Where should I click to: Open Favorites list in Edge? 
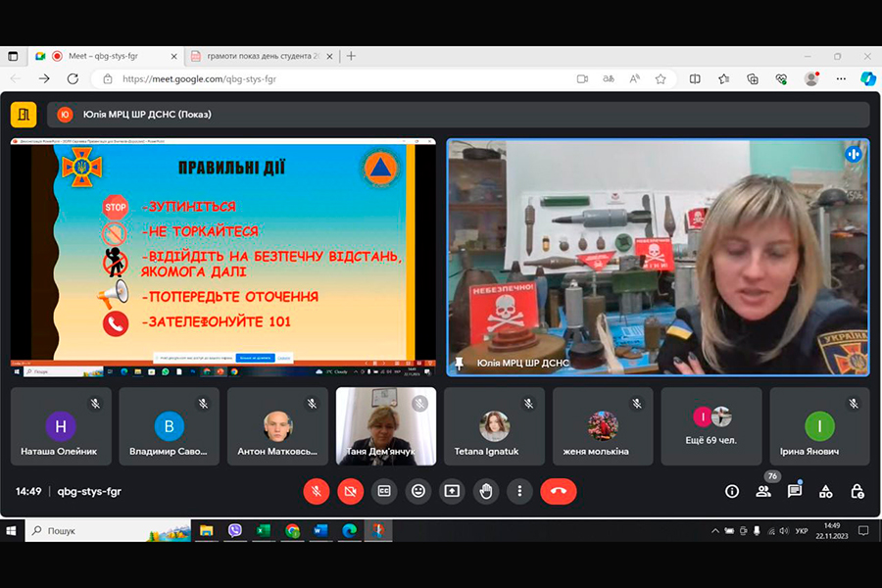(724, 79)
